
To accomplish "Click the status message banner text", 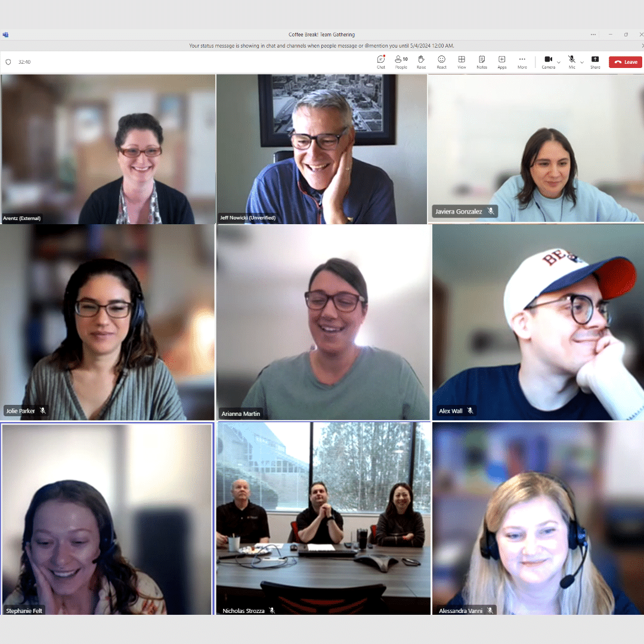I will [322, 45].
